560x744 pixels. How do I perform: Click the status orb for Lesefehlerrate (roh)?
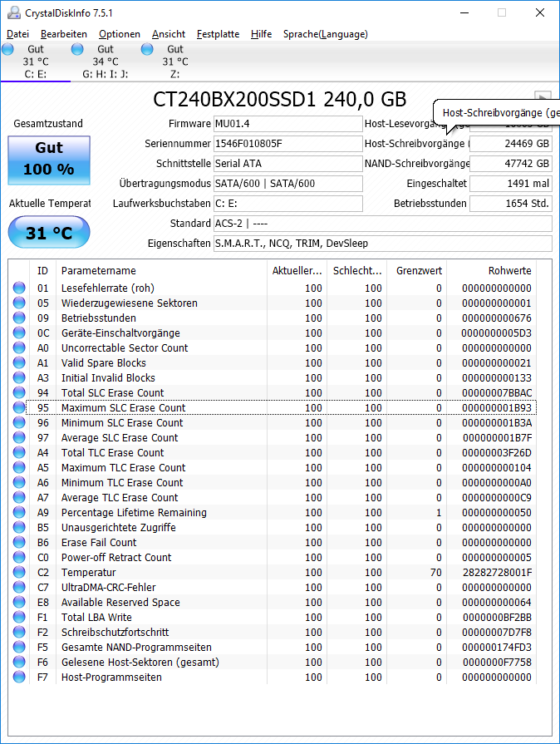click(x=19, y=288)
